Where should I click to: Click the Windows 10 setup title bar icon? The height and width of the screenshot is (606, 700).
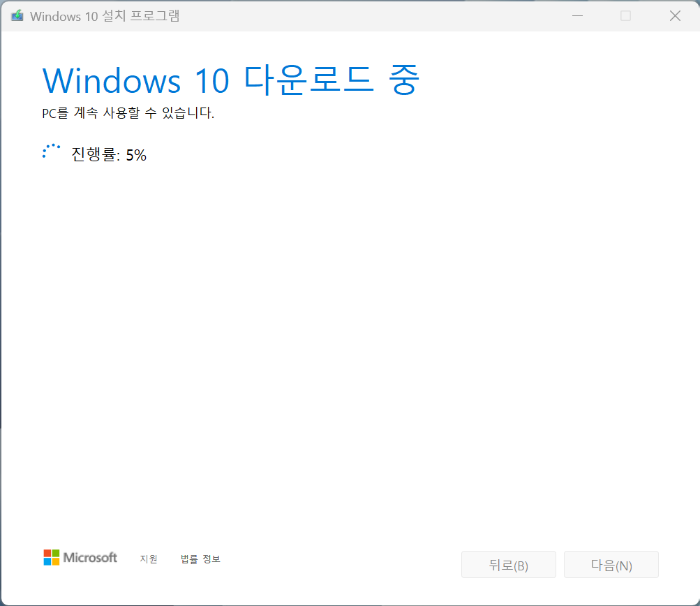(17, 15)
